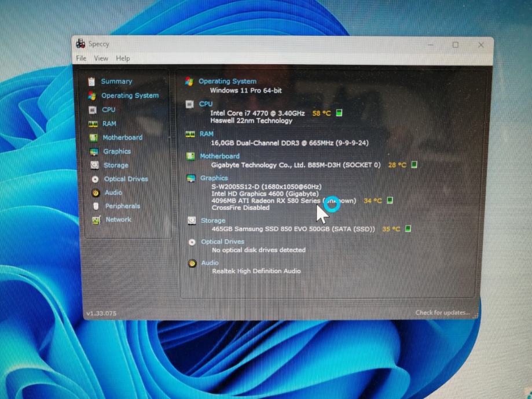
Task: Click the Audio speaker icon in summary pane
Action: pos(192,264)
